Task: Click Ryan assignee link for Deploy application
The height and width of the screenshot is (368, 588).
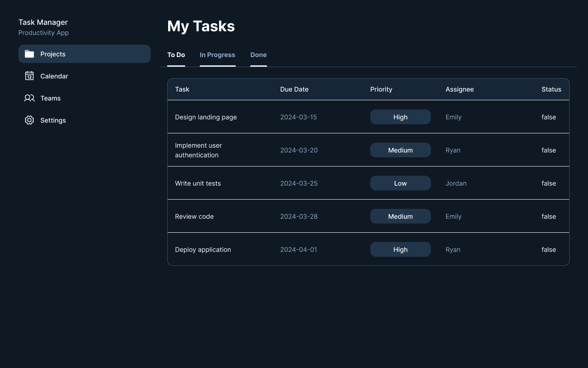Action: pyautogui.click(x=453, y=249)
